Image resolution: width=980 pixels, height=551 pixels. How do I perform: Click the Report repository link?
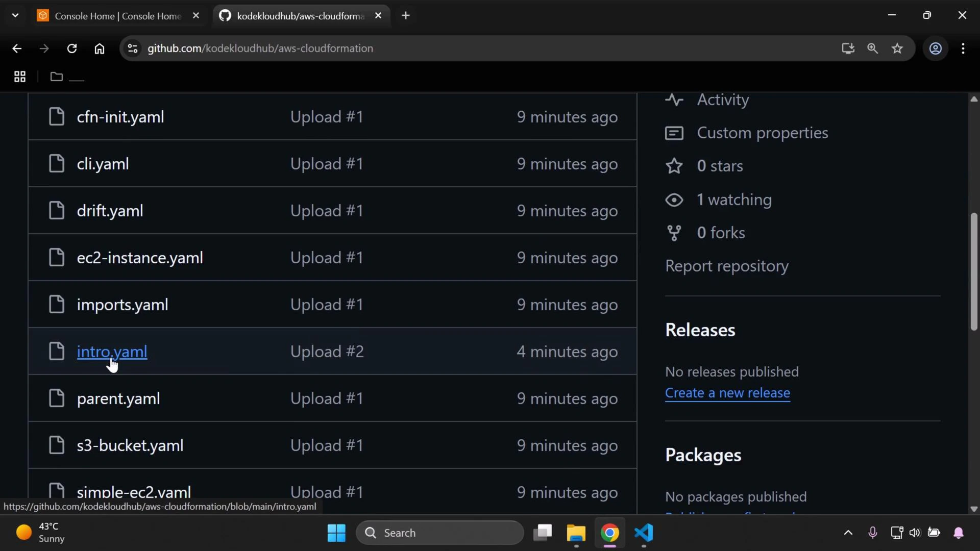pyautogui.click(x=727, y=266)
